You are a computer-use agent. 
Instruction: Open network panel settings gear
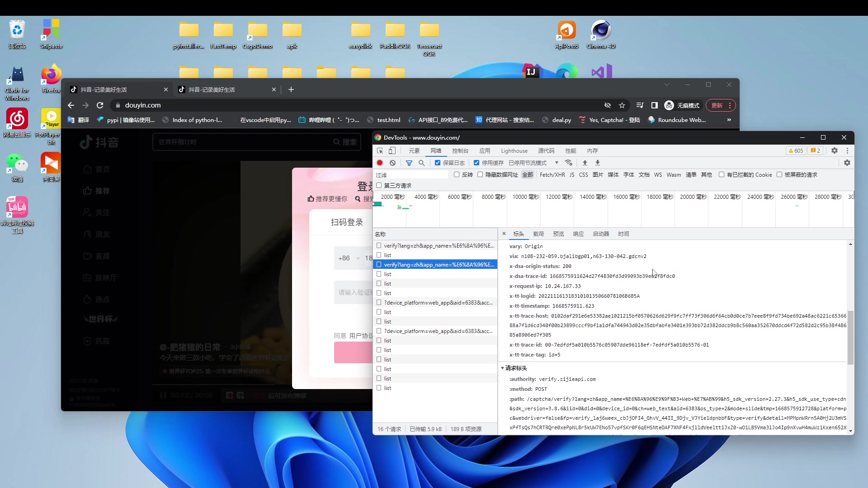pos(847,163)
